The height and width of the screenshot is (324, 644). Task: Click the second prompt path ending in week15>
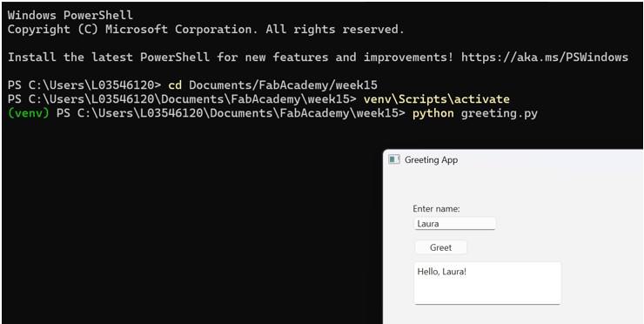(x=182, y=99)
